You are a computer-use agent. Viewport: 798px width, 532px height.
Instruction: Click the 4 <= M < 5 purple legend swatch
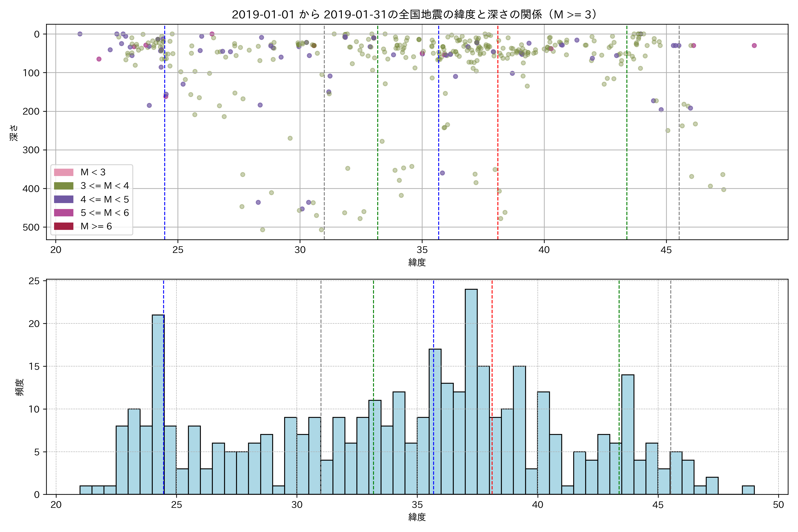coord(63,199)
